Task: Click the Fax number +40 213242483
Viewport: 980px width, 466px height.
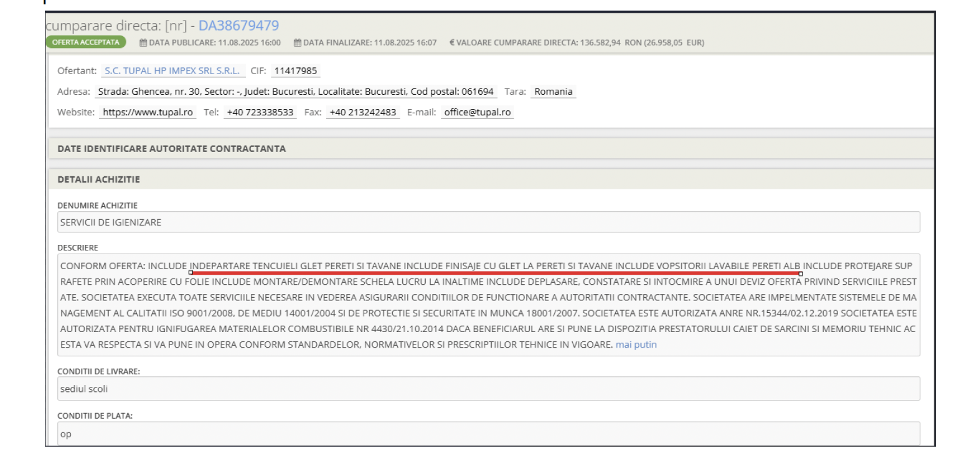Action: pos(362,112)
